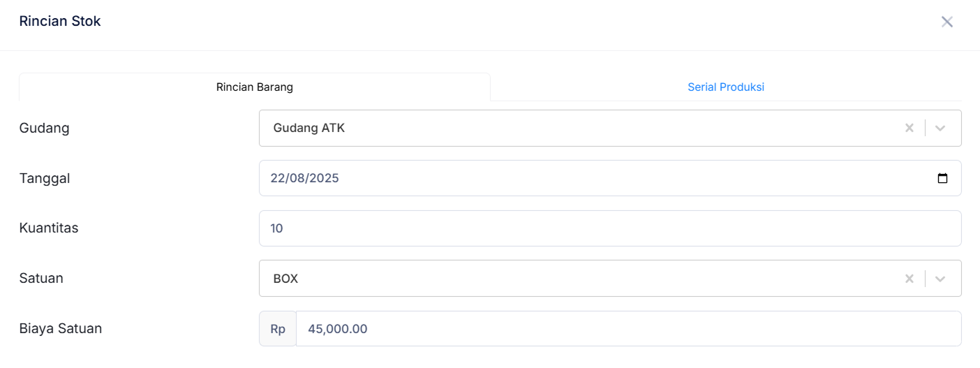Click the Gudang field label
980x368 pixels.
click(x=44, y=128)
